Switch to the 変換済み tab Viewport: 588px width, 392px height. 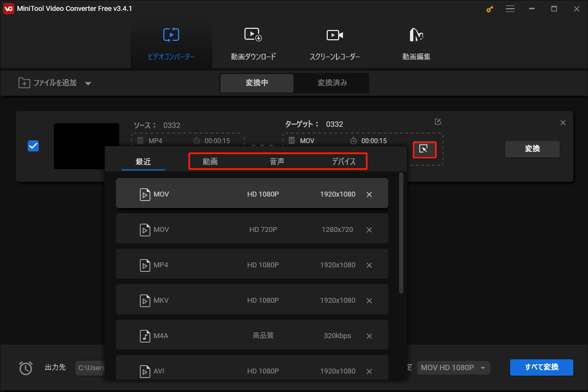click(x=332, y=83)
